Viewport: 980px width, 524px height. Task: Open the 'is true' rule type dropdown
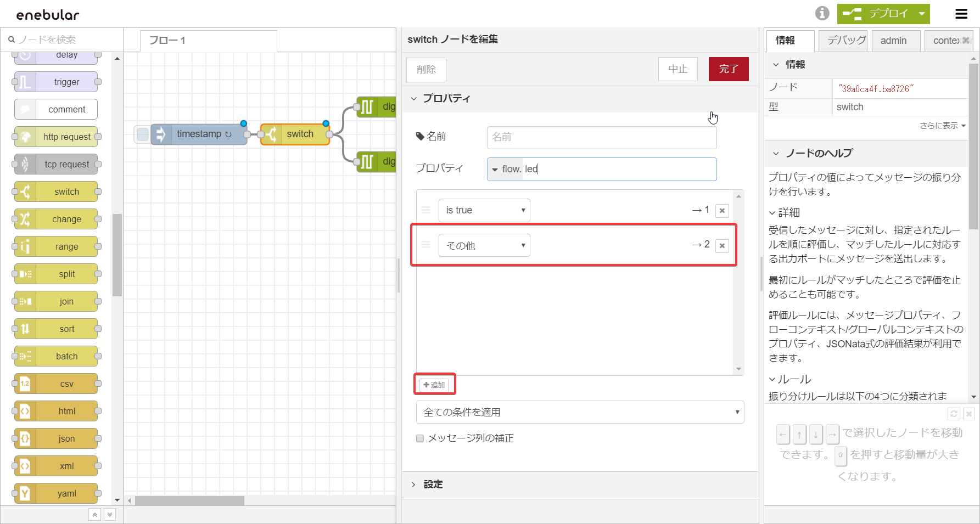[x=484, y=210]
